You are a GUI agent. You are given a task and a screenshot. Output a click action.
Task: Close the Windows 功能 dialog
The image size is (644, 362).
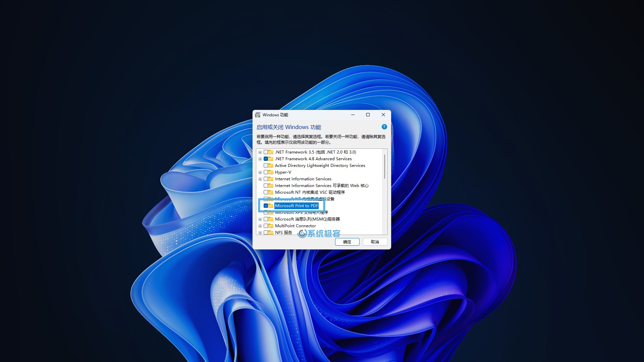pos(383,115)
